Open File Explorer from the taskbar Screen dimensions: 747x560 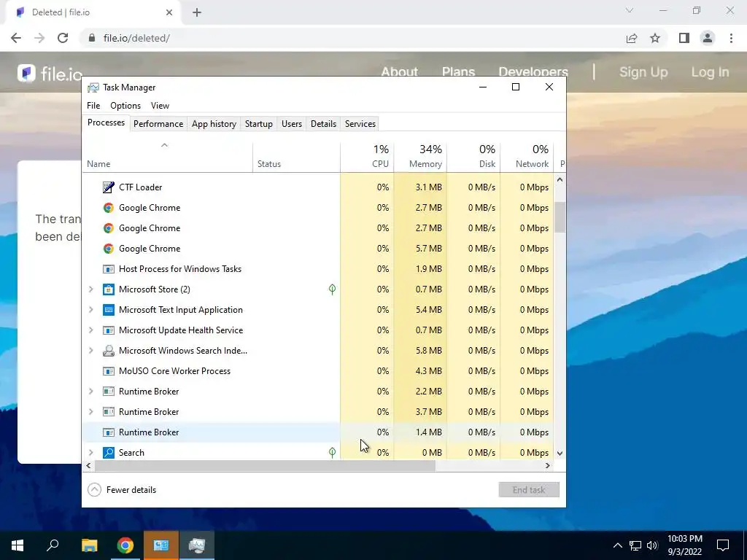(x=89, y=545)
